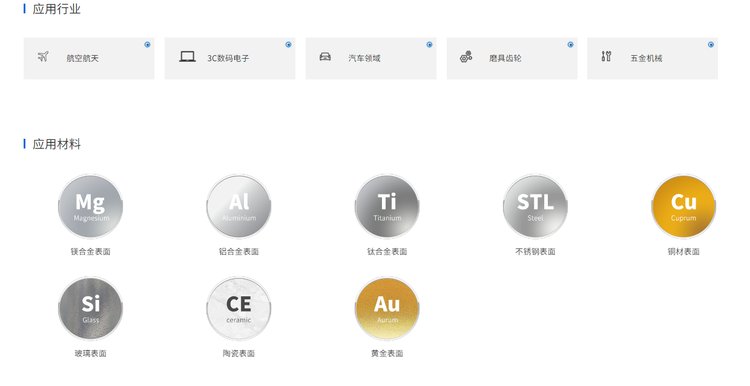Select the Au Aurum gold badge
750x386 pixels.
point(387,309)
